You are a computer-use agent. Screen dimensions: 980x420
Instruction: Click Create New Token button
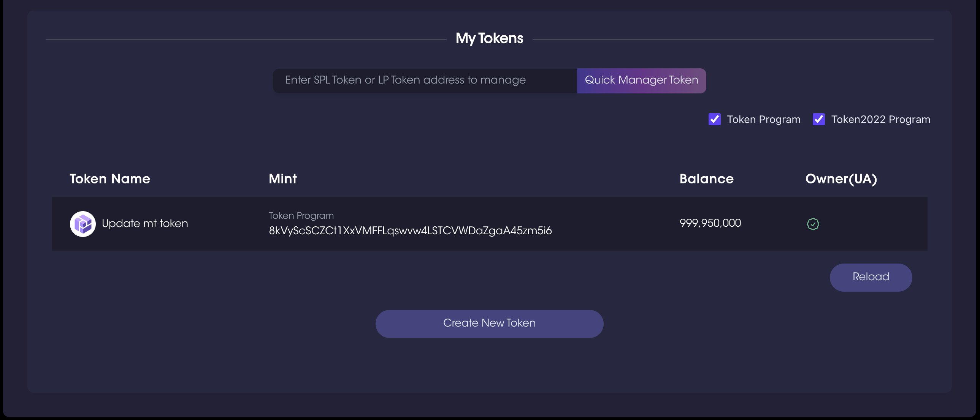tap(489, 324)
